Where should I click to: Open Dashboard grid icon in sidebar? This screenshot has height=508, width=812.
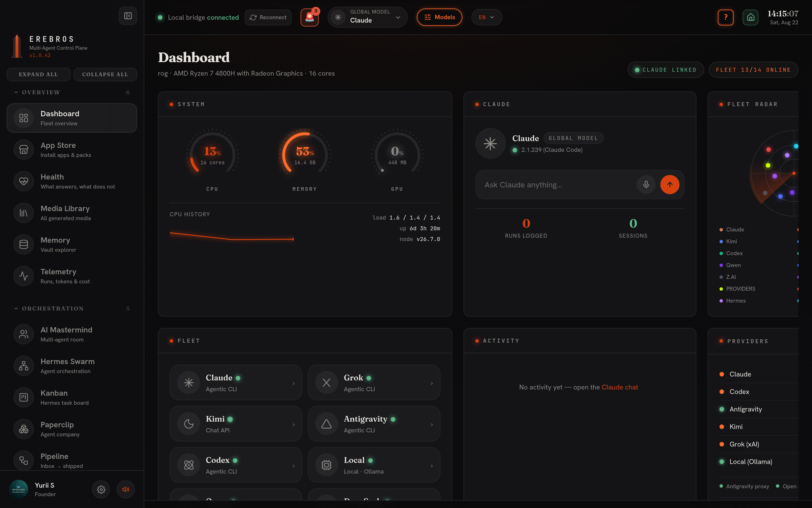pyautogui.click(x=23, y=118)
